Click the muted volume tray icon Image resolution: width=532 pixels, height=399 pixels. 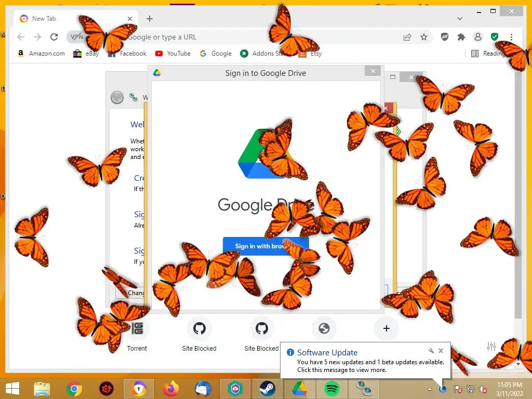coord(483,389)
